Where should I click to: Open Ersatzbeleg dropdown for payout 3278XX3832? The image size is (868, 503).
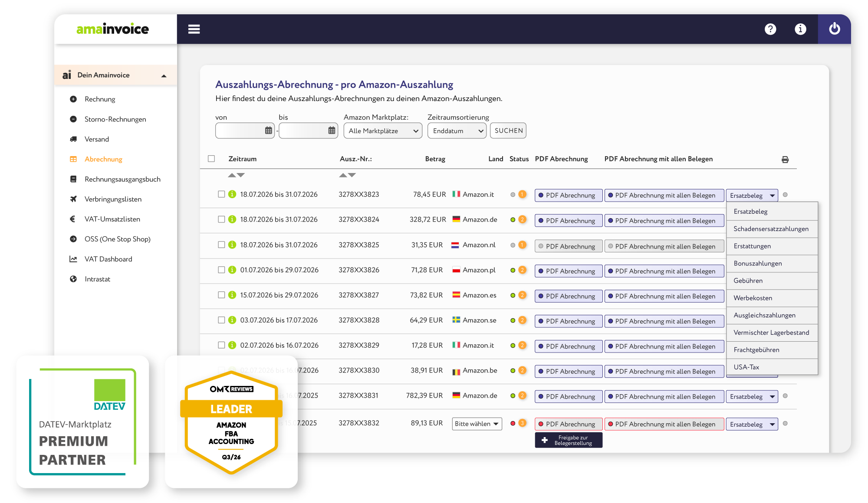pos(752,424)
